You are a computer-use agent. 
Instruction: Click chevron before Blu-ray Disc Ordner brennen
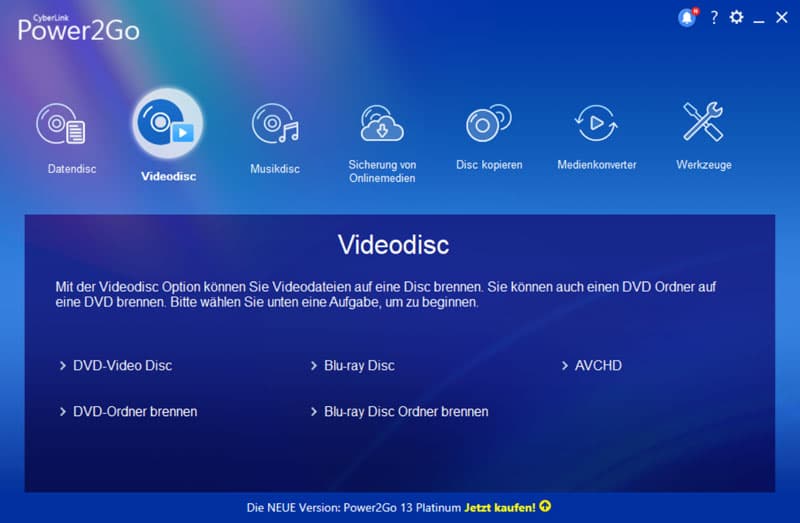[x=313, y=411]
